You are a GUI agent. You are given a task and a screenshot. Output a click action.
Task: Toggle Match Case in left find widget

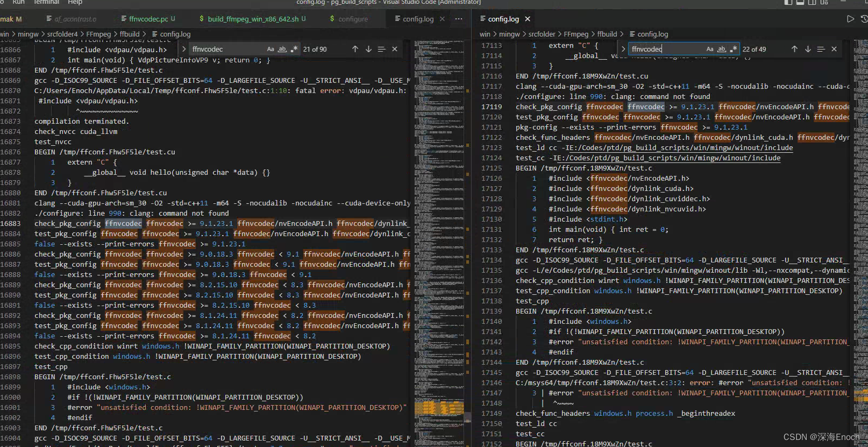[271, 49]
